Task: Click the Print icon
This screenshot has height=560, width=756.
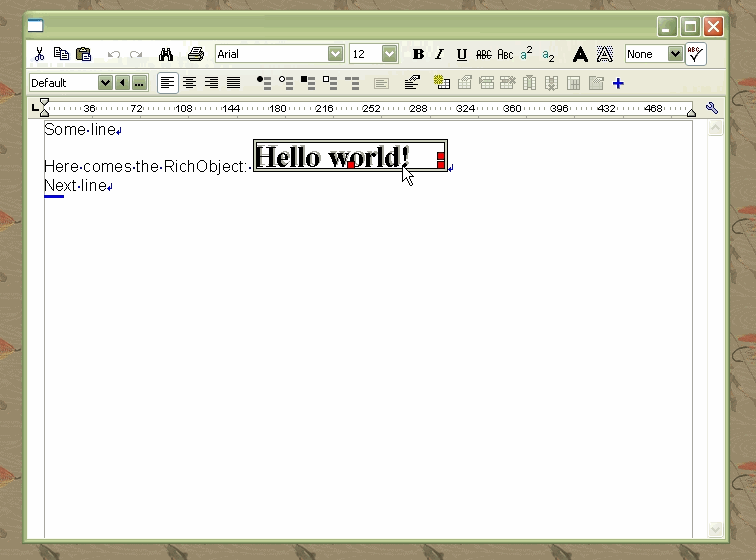Action: point(196,55)
